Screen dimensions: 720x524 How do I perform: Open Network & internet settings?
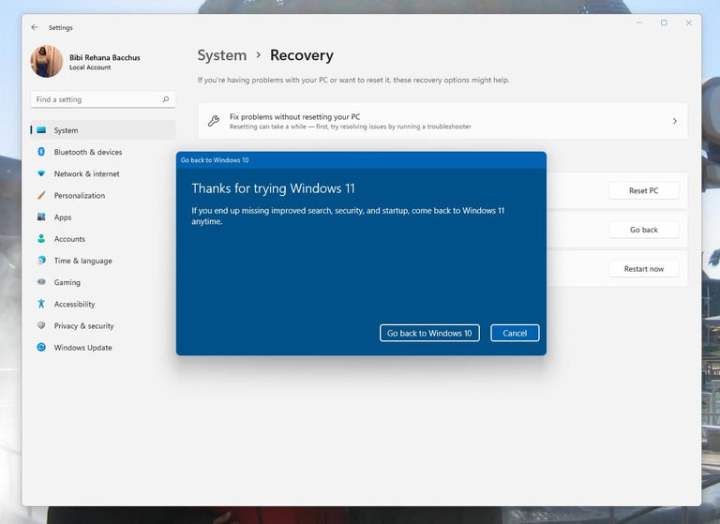pos(103,174)
